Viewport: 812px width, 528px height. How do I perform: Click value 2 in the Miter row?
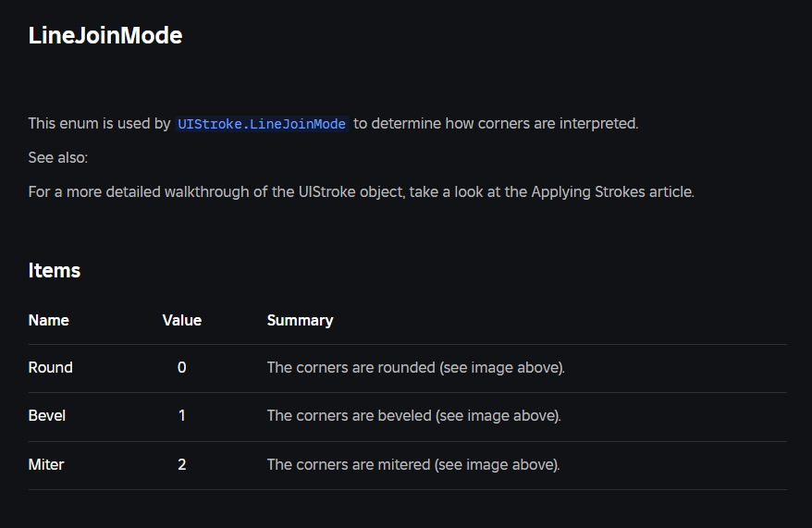tap(182, 464)
